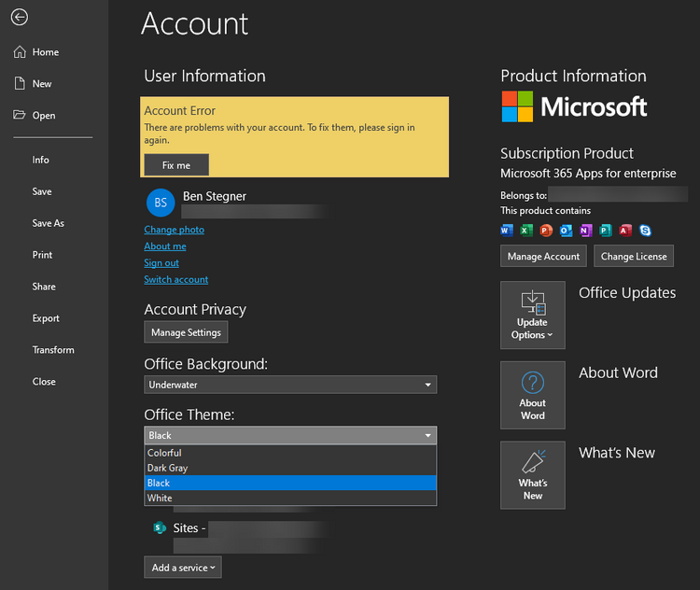
Task: Select Transform in the sidebar
Action: coord(53,350)
